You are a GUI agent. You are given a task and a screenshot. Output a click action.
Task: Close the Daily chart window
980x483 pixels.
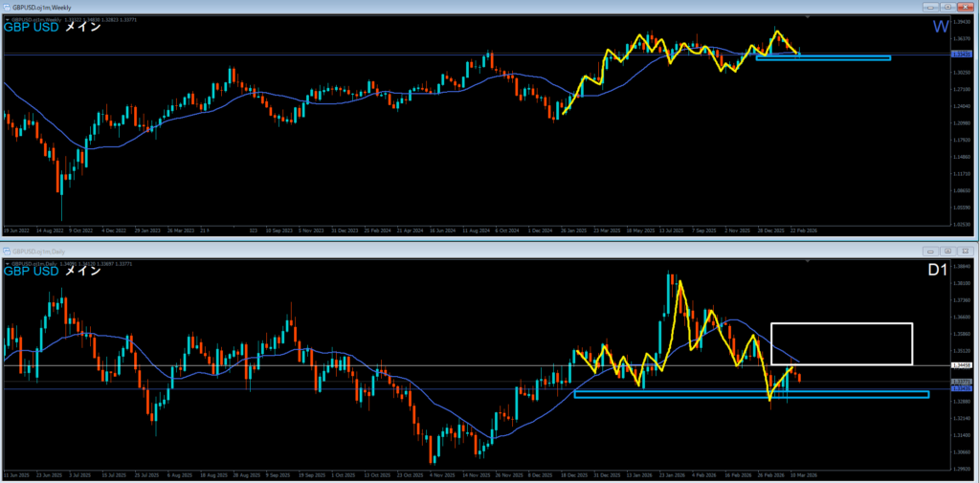point(968,251)
